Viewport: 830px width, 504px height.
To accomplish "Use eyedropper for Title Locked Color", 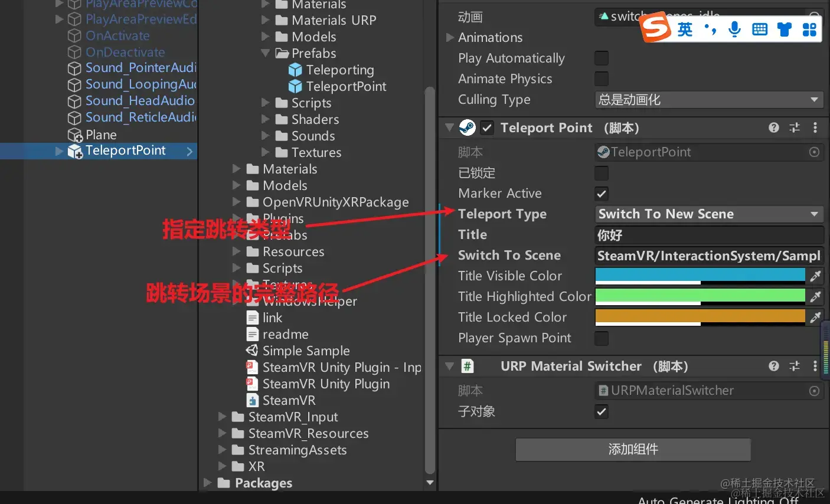I will (x=815, y=317).
